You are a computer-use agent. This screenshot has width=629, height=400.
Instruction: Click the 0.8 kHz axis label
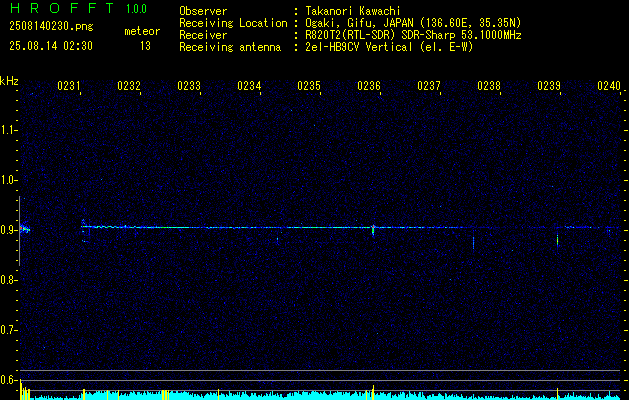pos(7,280)
